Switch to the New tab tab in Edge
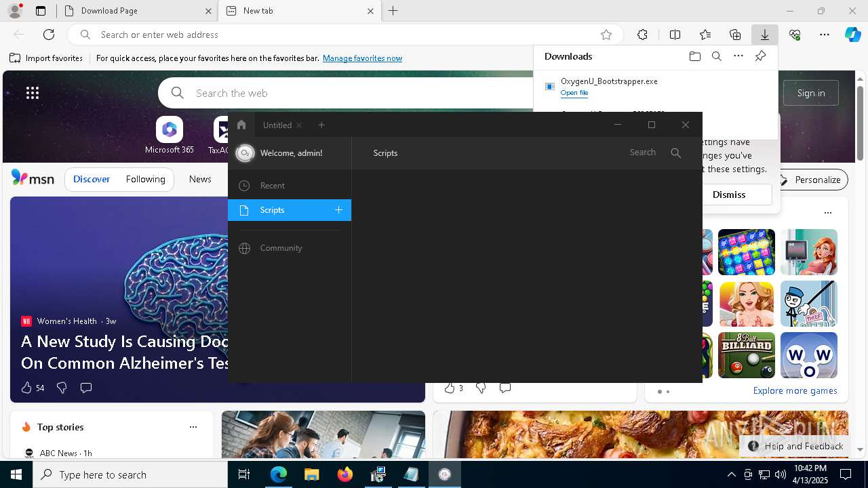This screenshot has height=488, width=868. [x=300, y=11]
